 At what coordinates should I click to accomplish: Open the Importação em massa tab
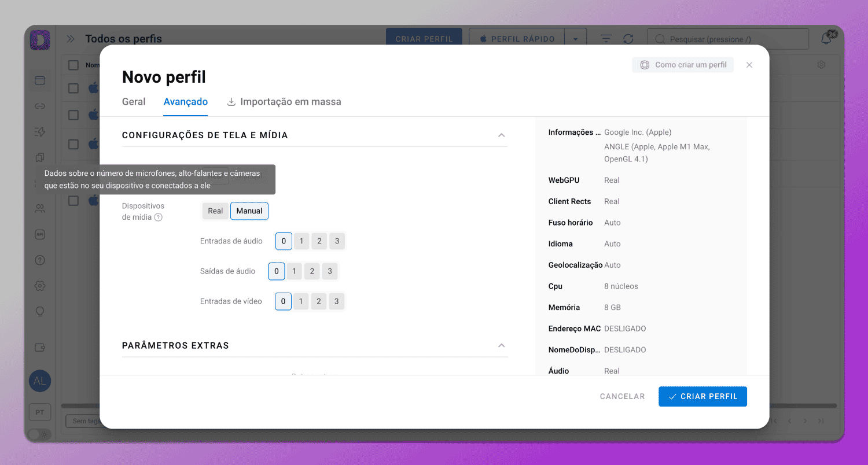click(284, 102)
